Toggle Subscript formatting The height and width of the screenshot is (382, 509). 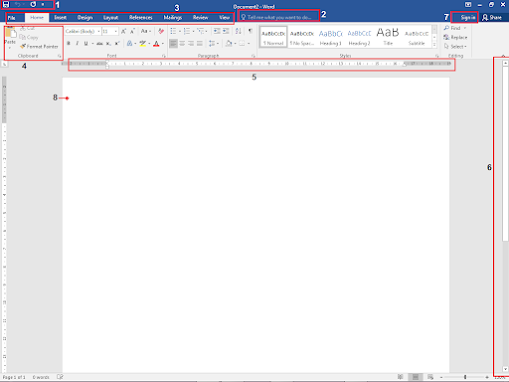click(x=108, y=43)
